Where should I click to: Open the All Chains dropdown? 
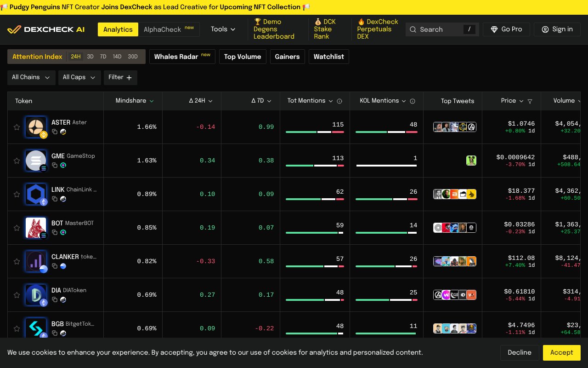(x=31, y=77)
